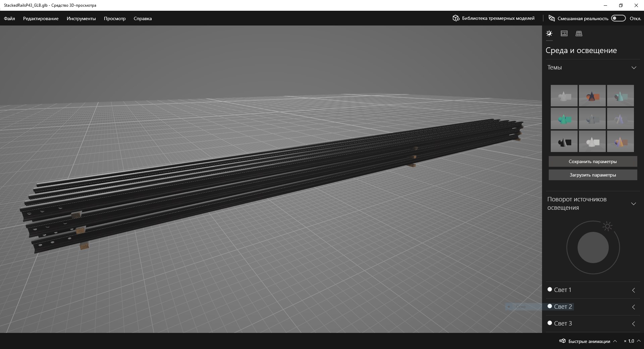Select the first gray theme thumbnail
This screenshot has width=644, height=349.
click(x=564, y=96)
